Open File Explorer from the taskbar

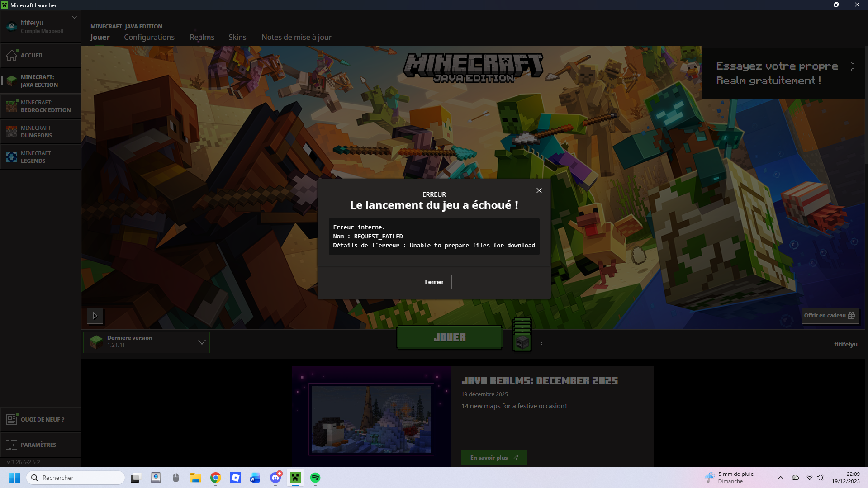click(195, 478)
